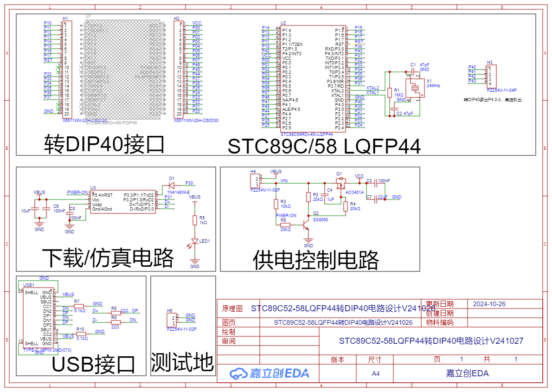Click the TYPE-C 16PIN part name
Image resolution: width=552 pixels, height=392 pixels.
(47, 350)
